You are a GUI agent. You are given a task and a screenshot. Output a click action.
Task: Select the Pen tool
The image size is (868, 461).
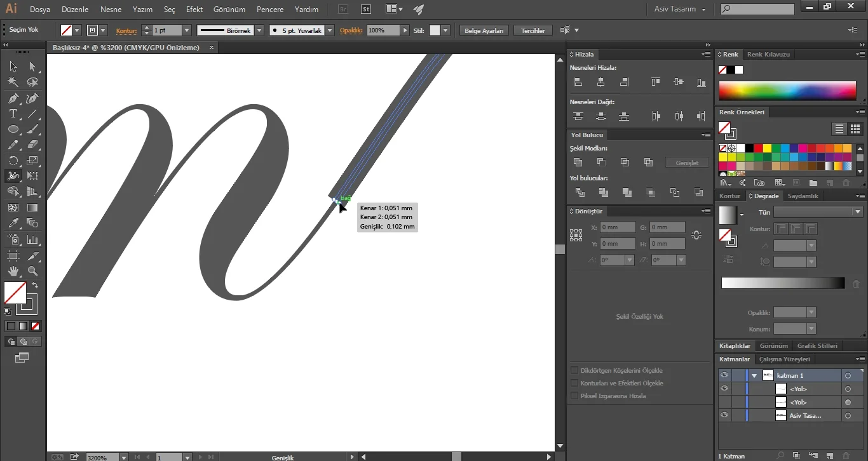tap(13, 98)
